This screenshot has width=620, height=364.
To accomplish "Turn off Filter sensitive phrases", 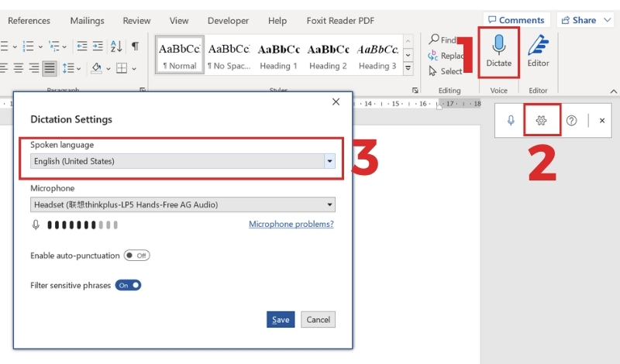I will 128,285.
